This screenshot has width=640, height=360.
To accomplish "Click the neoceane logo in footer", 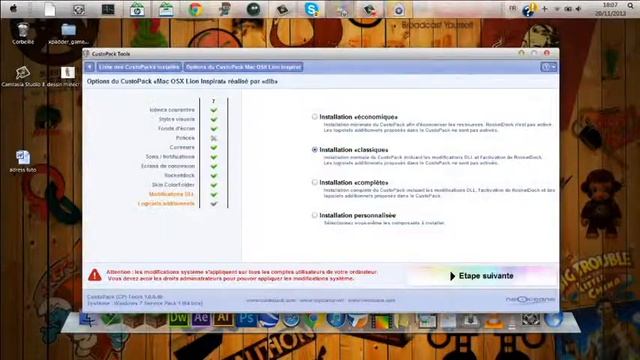I will [x=530, y=300].
